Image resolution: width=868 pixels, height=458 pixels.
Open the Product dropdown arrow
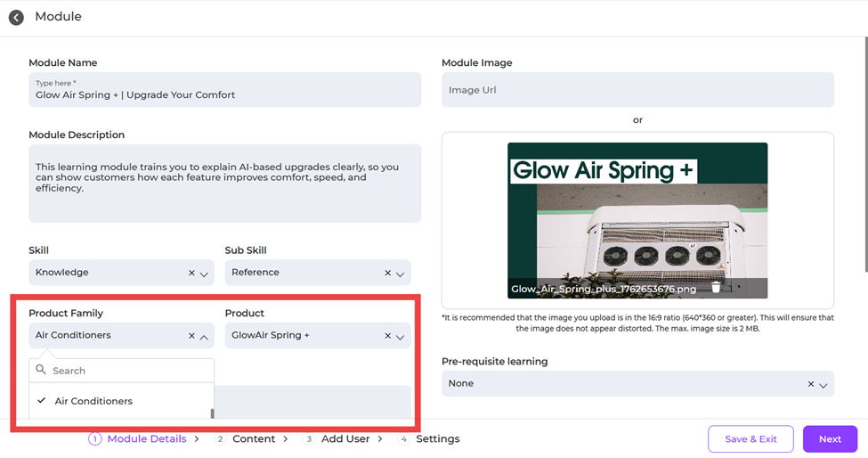pyautogui.click(x=400, y=337)
